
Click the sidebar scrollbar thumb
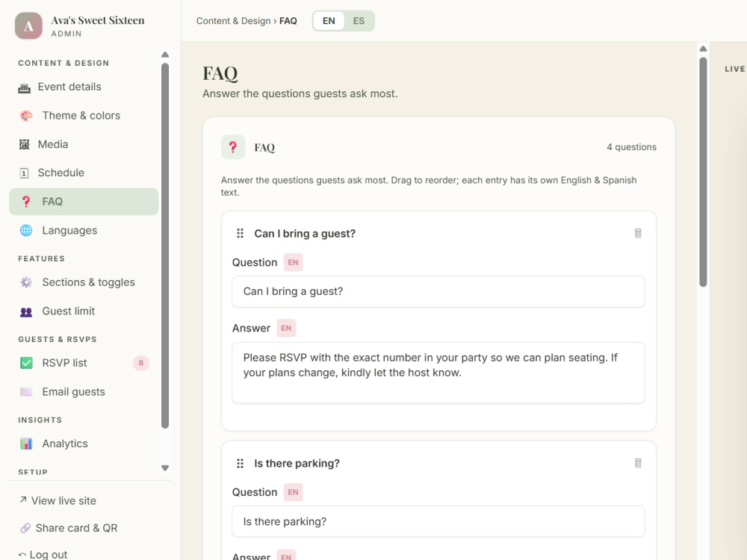pos(165,246)
